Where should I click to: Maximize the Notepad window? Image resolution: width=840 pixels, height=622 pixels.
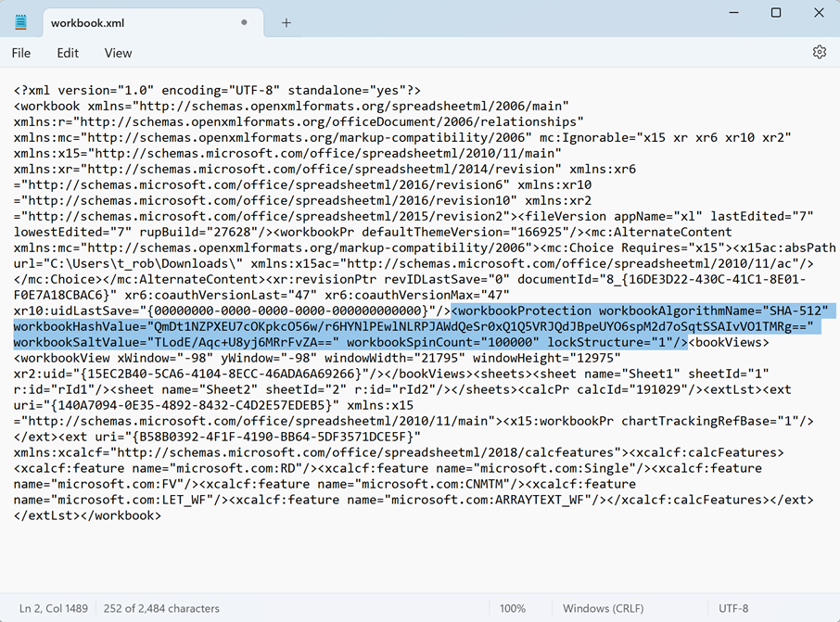point(776,13)
